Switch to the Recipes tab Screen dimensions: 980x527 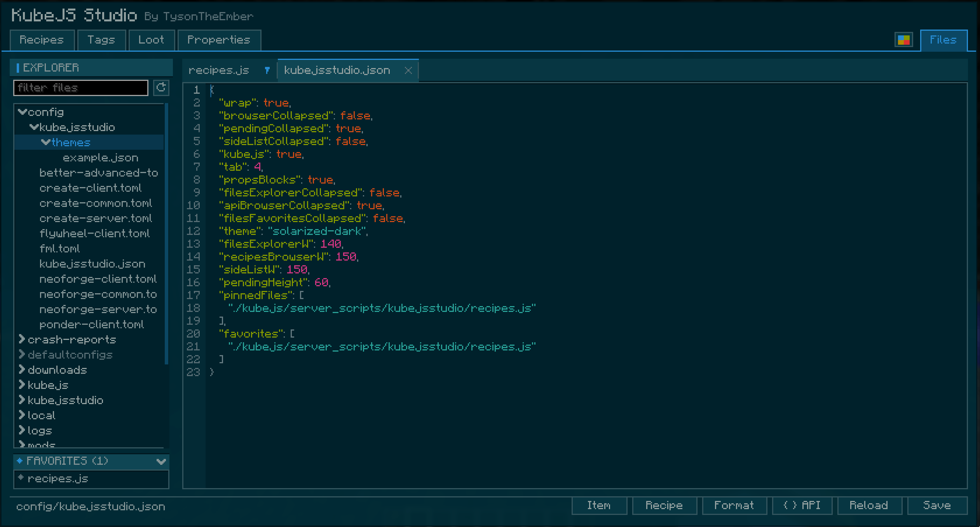click(42, 40)
